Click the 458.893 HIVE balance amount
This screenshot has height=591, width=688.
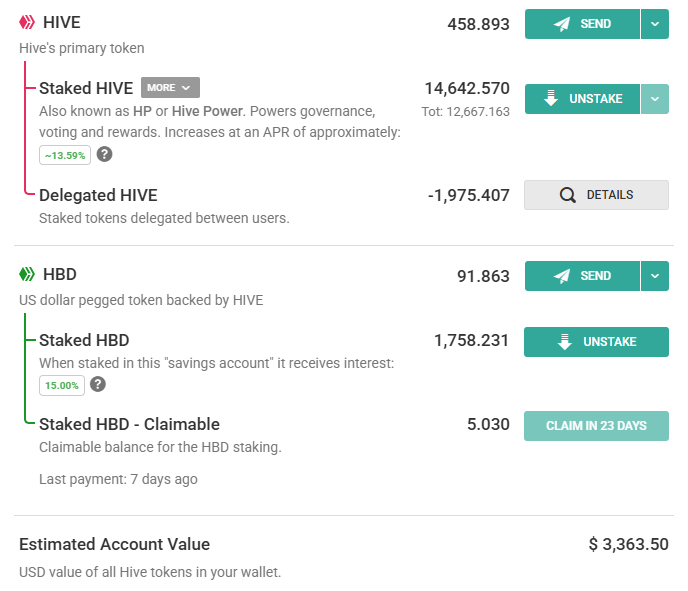478,23
